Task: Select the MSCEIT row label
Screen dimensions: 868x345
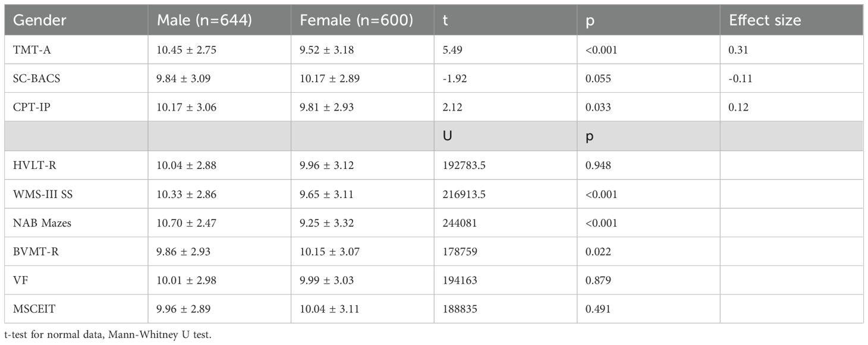Action: point(32,309)
